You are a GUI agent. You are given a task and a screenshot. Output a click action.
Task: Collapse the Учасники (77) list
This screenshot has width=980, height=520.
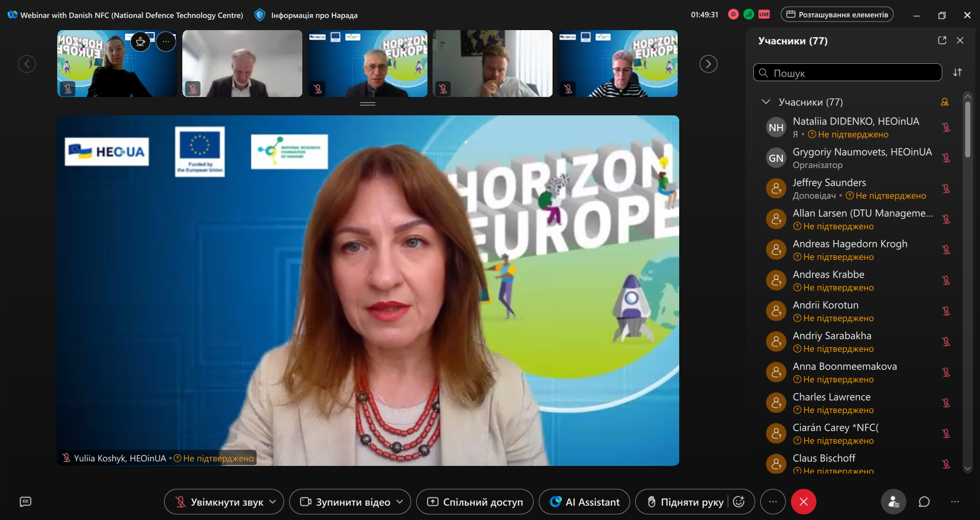point(766,102)
